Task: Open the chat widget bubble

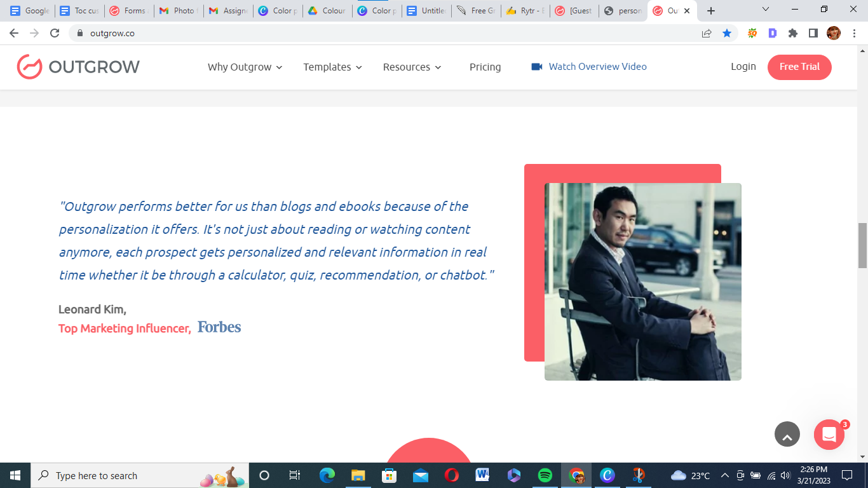Action: pyautogui.click(x=829, y=435)
